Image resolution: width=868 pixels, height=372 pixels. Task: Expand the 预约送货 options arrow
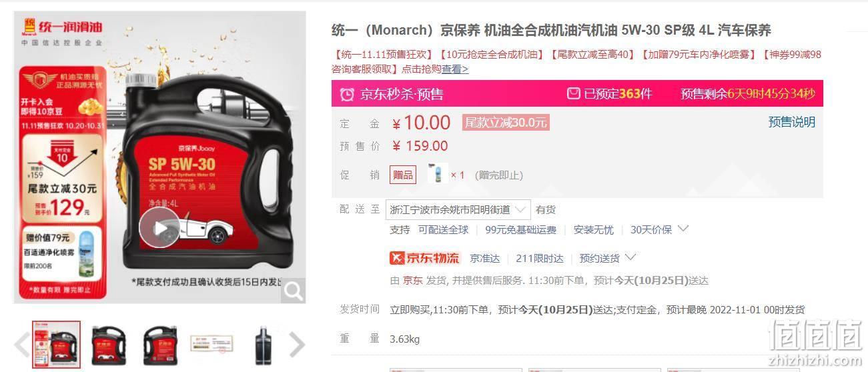pyautogui.click(x=630, y=257)
